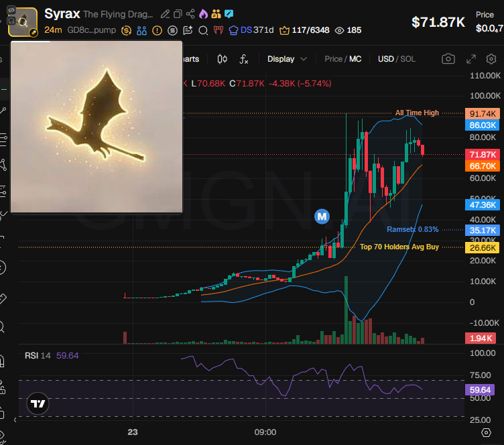The image size is (504, 445).
Task: Click the enlarged dragon token image
Action: click(x=97, y=127)
